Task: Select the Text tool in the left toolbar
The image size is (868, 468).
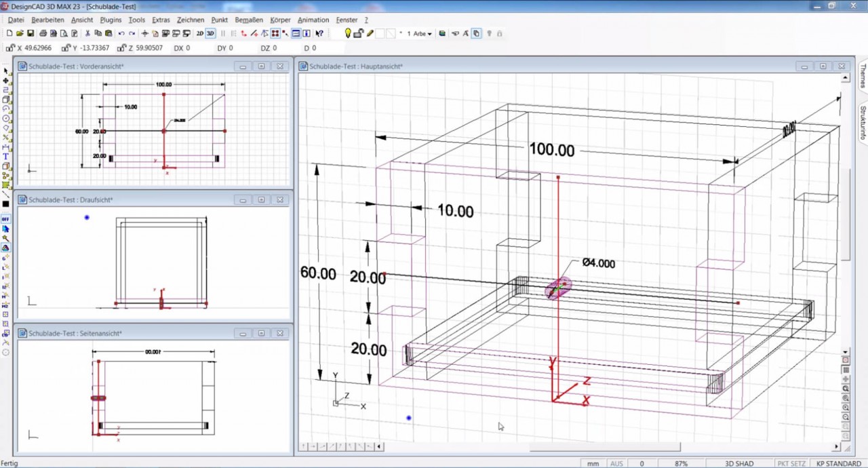Action: pos(4,156)
